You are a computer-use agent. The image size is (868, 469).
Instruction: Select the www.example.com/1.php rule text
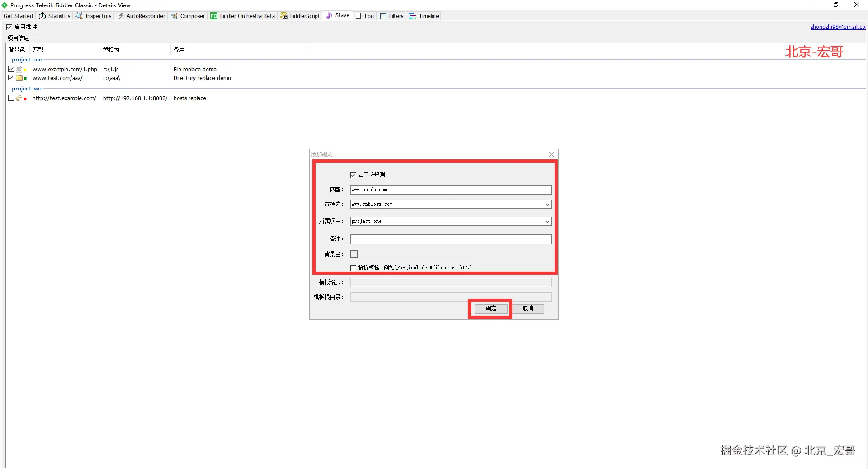click(65, 69)
